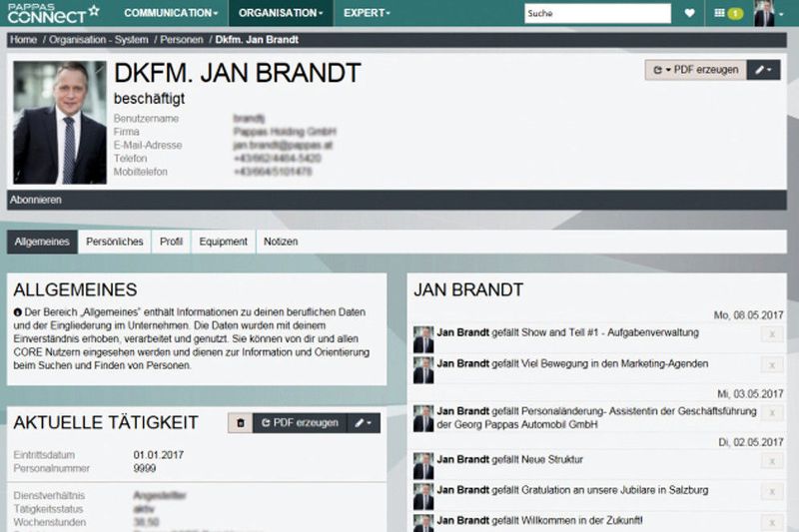
Task: Open the apps grid icon
Action: pyautogui.click(x=719, y=13)
